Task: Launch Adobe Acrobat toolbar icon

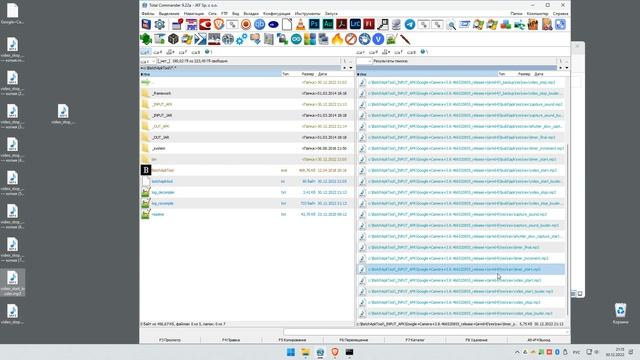Action: point(342,24)
